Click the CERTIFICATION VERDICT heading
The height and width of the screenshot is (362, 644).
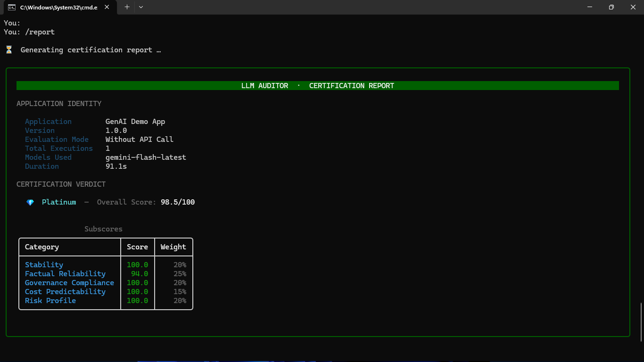pos(61,184)
